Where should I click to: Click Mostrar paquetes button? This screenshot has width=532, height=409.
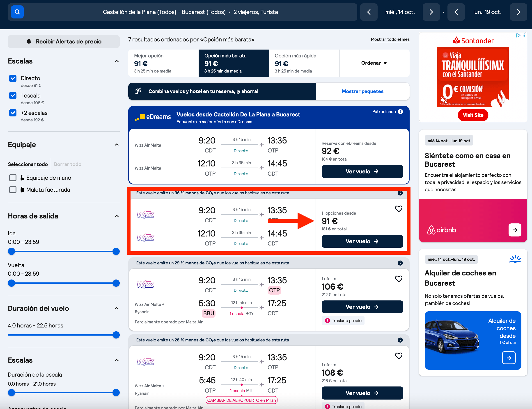(x=362, y=91)
